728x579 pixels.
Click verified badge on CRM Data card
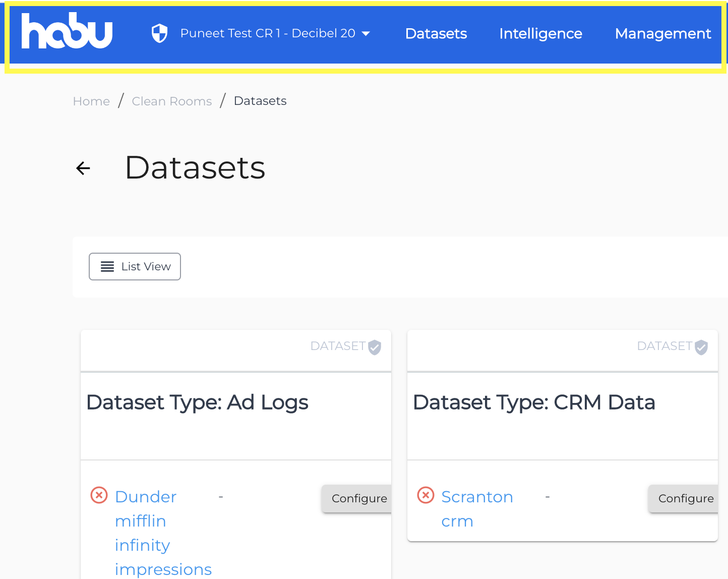(x=701, y=347)
